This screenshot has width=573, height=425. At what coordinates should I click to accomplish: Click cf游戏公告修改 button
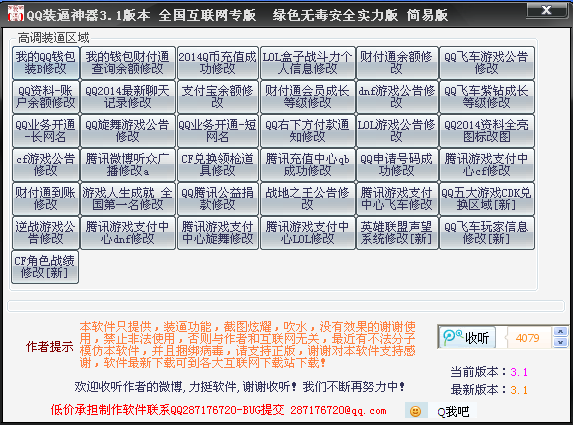click(x=45, y=165)
